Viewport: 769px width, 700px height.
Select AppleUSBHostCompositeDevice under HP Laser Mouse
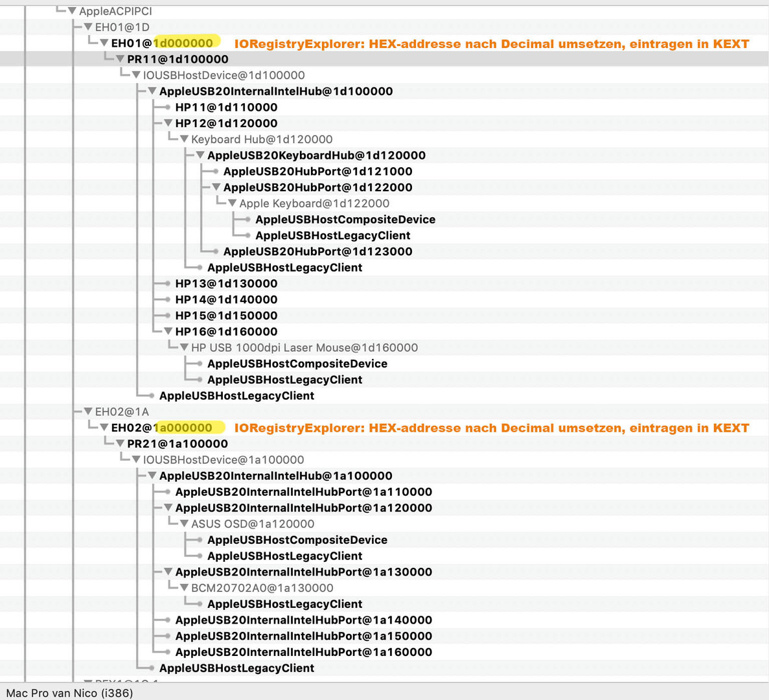297,364
